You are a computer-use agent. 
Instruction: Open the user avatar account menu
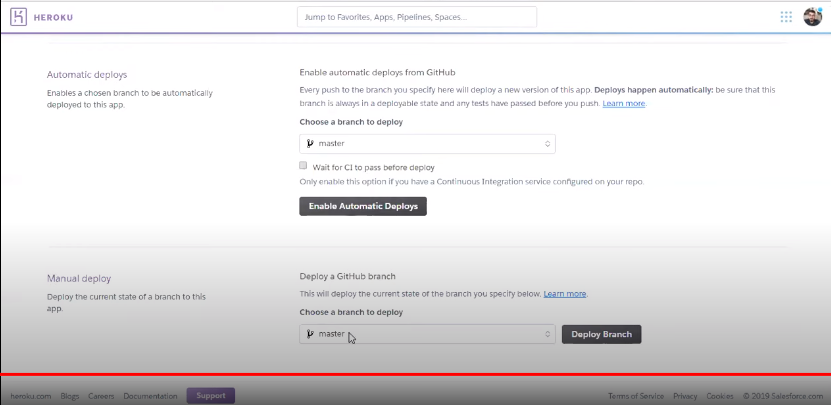pos(812,17)
